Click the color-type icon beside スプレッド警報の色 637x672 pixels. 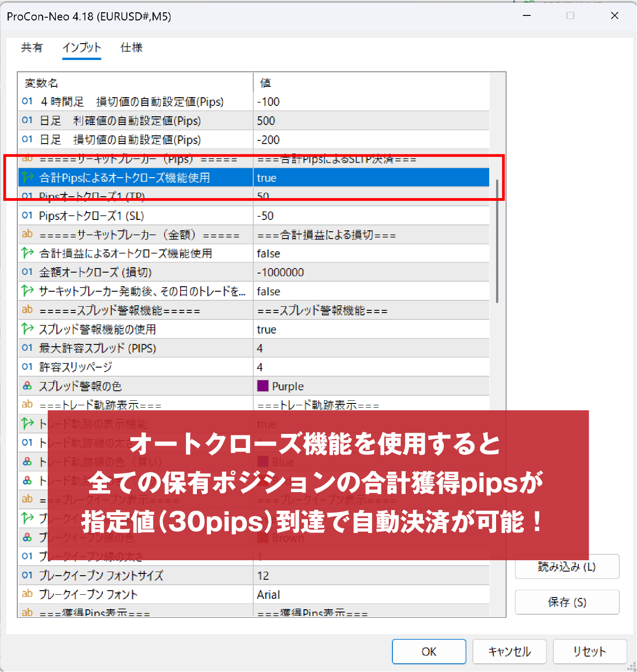[x=27, y=386]
